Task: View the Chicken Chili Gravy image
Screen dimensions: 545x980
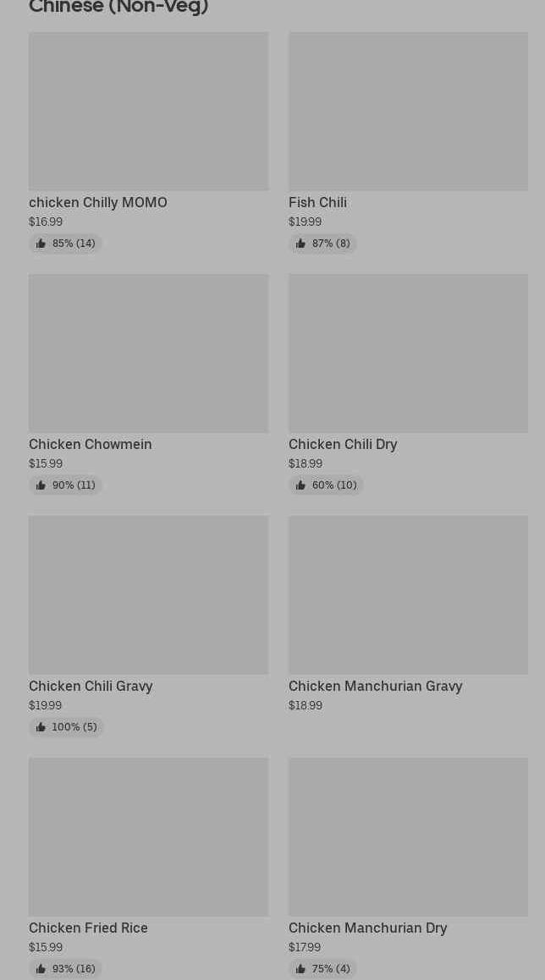Action: [x=148, y=594]
